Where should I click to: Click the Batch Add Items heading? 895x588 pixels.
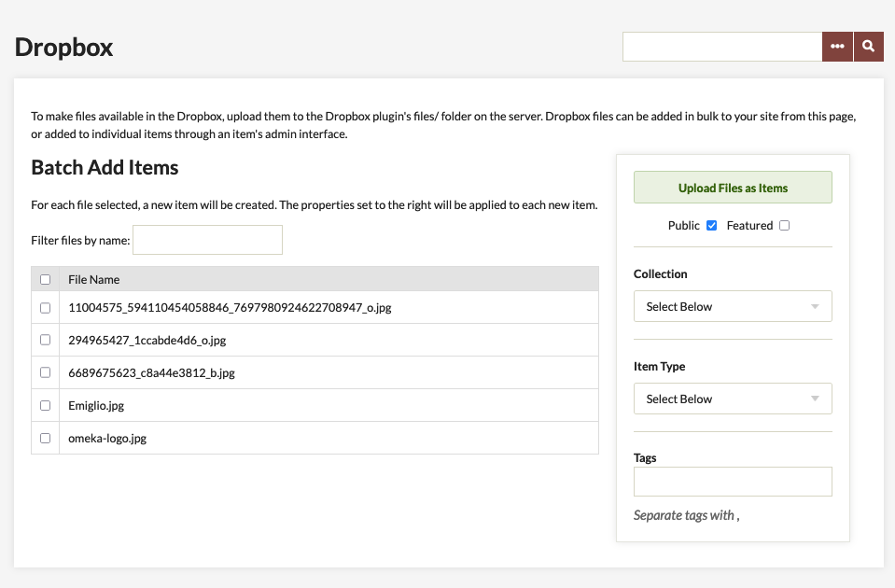coord(105,167)
